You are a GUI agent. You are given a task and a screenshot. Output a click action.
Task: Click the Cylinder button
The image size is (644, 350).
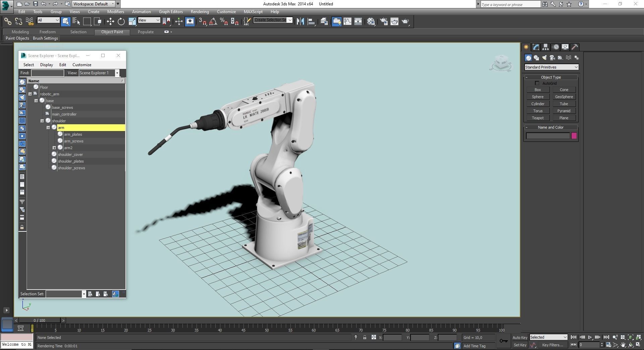[538, 104]
